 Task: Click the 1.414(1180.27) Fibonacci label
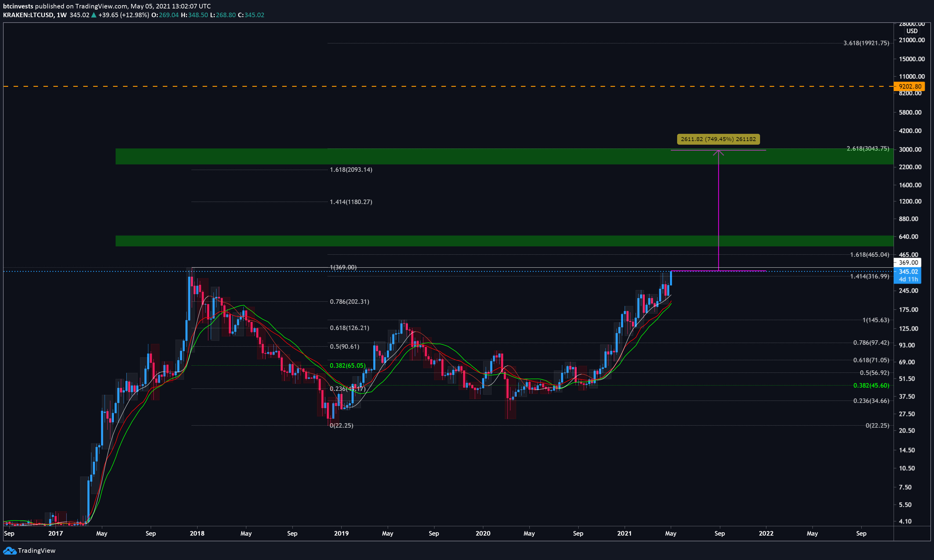[351, 202]
